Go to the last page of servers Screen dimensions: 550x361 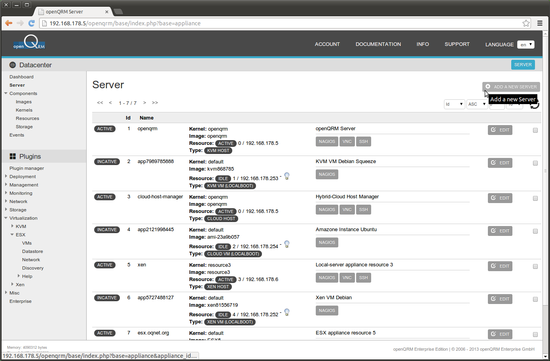pos(155,103)
